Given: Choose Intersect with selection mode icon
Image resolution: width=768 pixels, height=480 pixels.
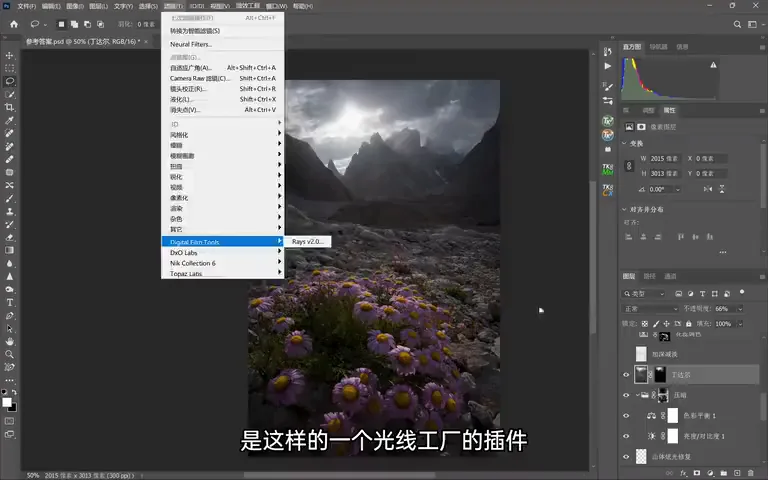Looking at the screenshot, I should click(x=100, y=24).
